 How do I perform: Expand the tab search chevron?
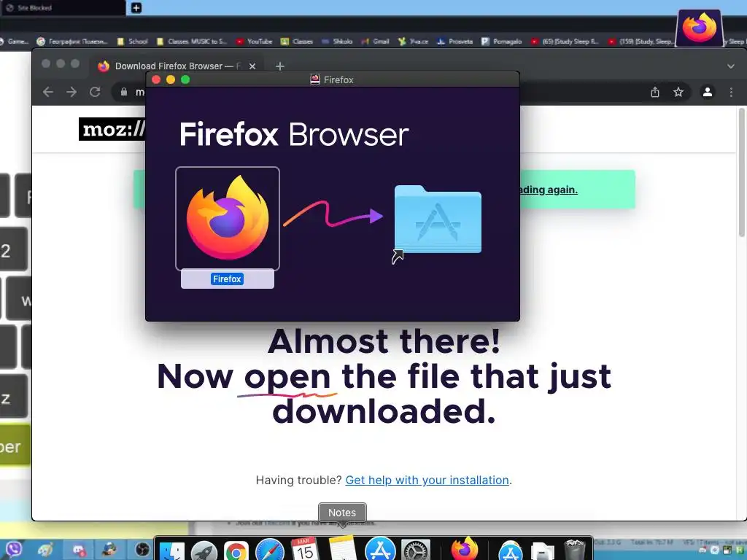[x=731, y=66]
